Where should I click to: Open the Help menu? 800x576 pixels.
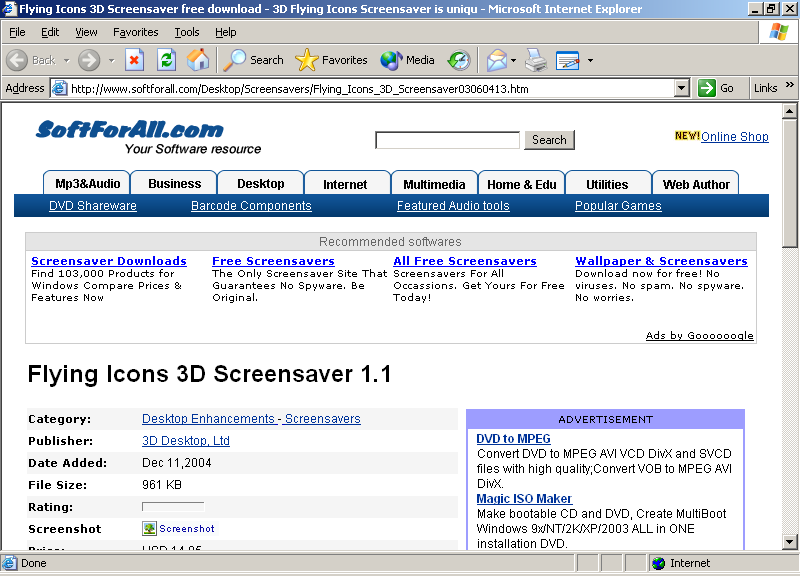coord(226,32)
